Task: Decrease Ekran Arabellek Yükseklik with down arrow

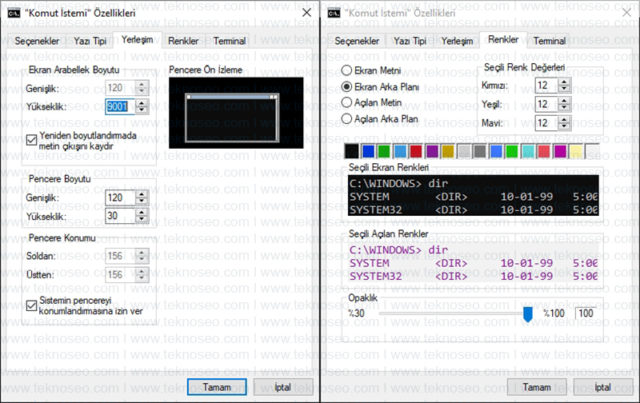Action: coord(142,110)
